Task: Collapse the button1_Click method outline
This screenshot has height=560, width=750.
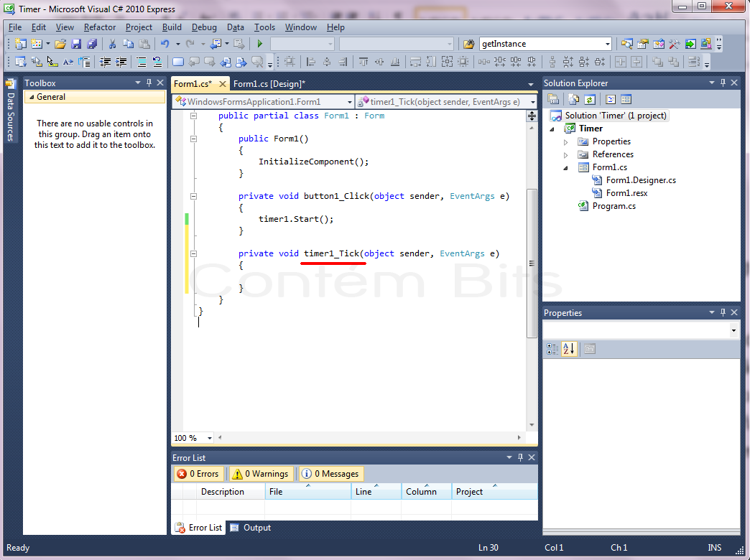Action: [194, 196]
